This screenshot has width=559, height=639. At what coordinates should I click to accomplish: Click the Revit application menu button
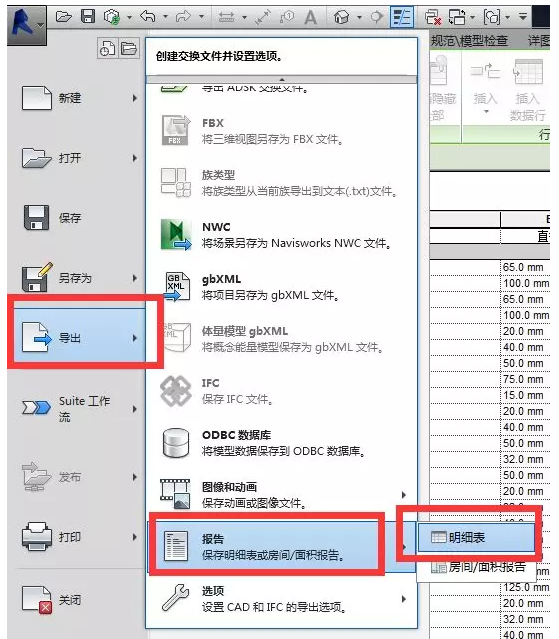[x=27, y=25]
